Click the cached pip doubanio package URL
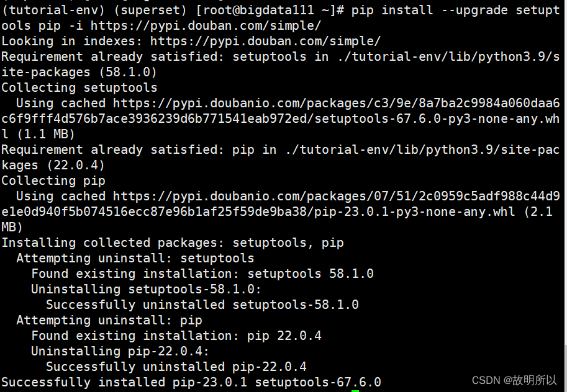 335,196
